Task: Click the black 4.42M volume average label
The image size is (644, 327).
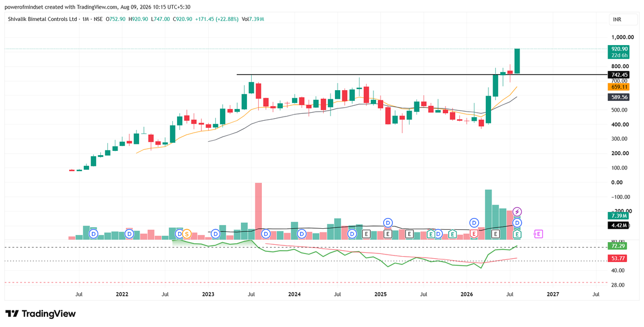Action: [x=619, y=226]
